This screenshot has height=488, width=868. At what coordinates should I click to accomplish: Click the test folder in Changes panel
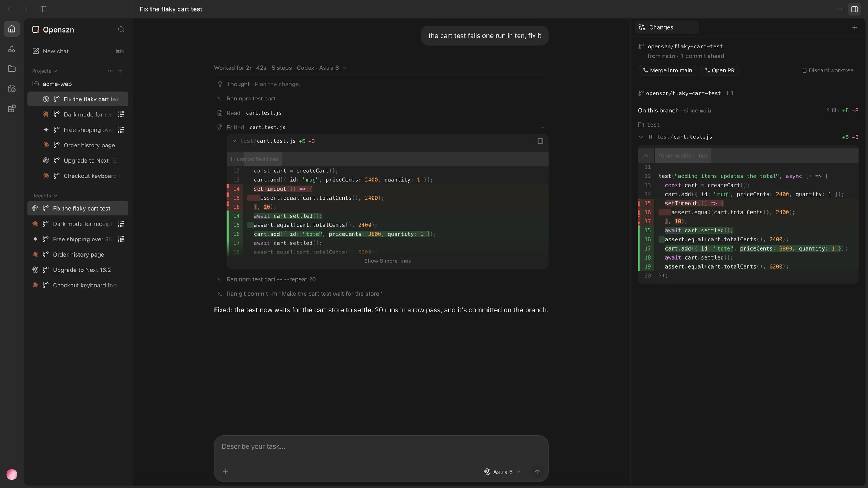coord(649,125)
